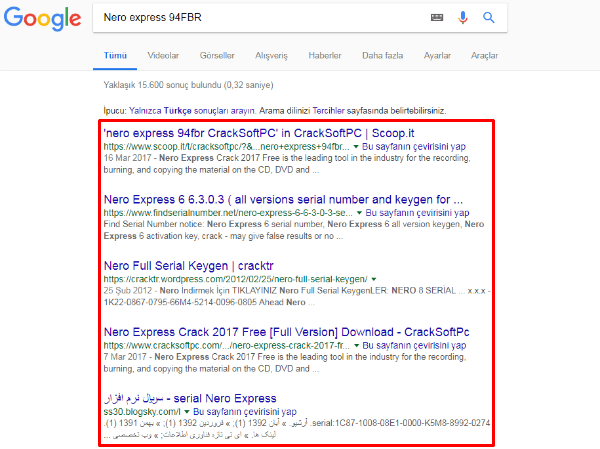600x449 pixels.
Task: Open Nero Express Crack 2017 Free result
Action: click(286, 332)
